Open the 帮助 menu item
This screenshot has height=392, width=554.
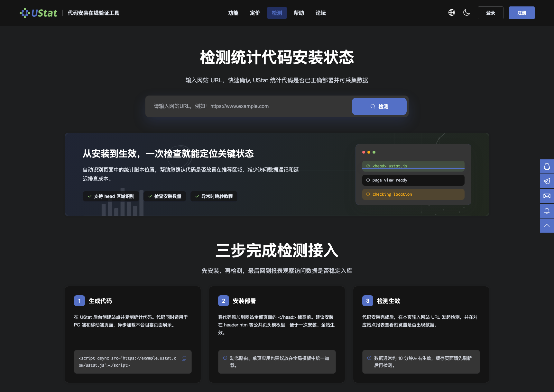tap(299, 13)
